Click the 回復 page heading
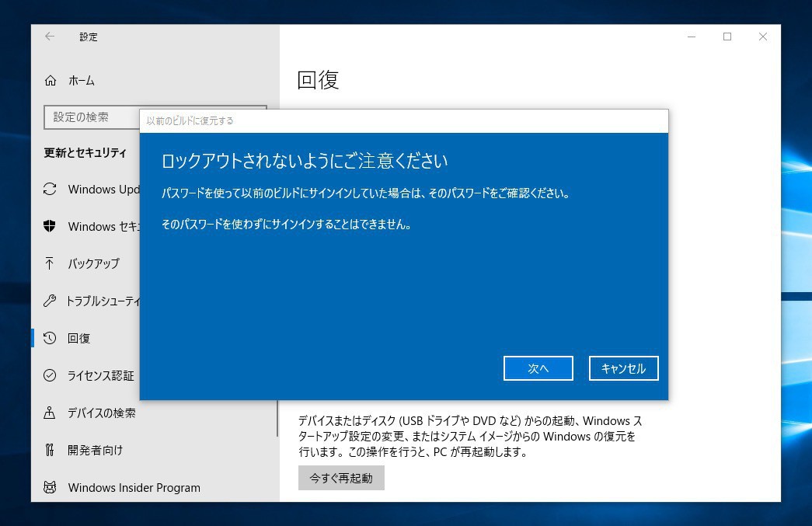Viewport: 812px width, 526px height. (318, 80)
